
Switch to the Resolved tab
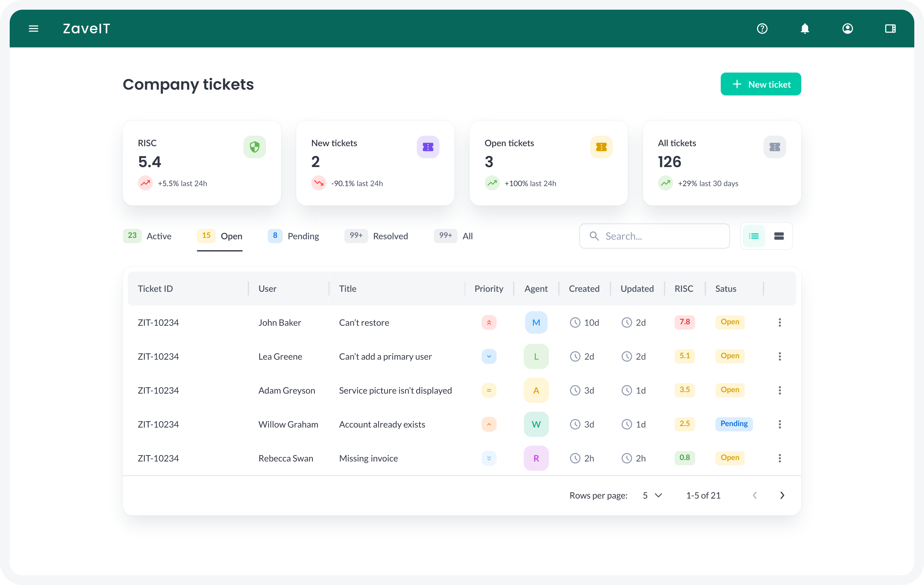[x=391, y=236]
